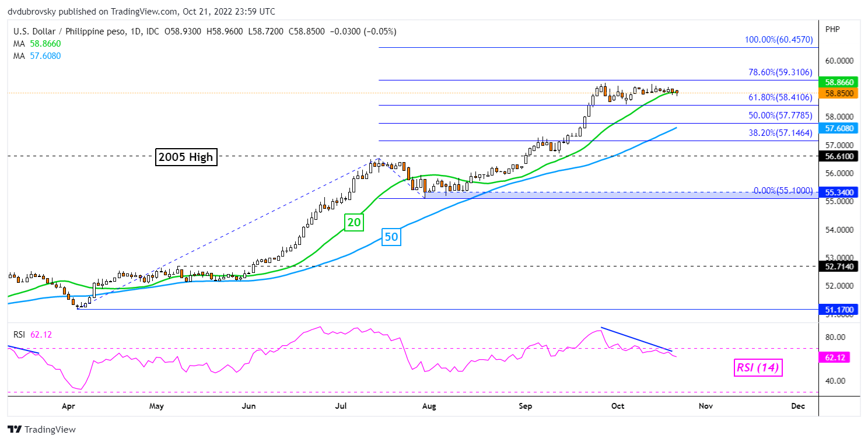
Task: Click the 'Nov' label on time axis
Action: coord(706,406)
